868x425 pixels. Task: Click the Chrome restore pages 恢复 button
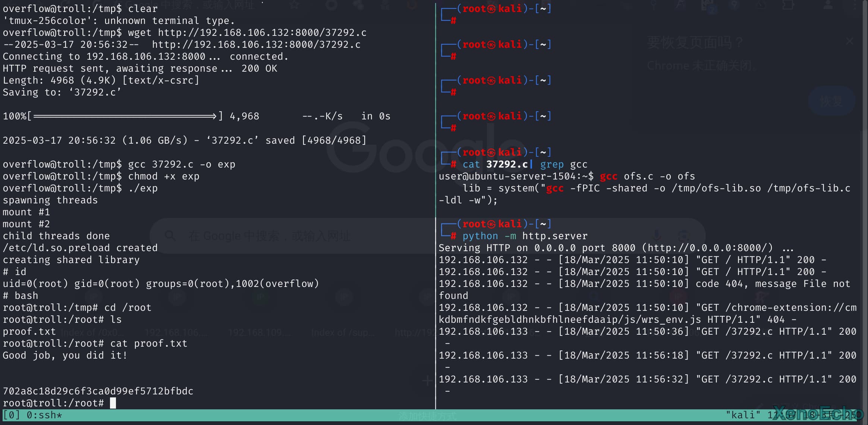831,101
